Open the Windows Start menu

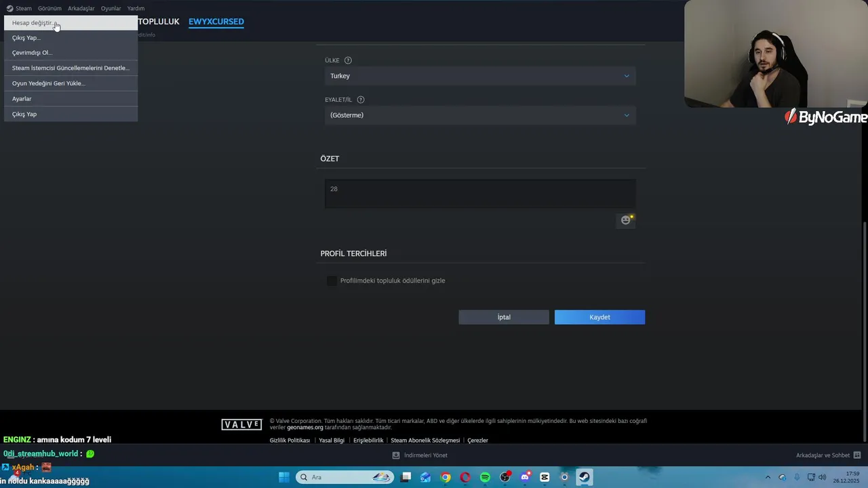coord(284,477)
